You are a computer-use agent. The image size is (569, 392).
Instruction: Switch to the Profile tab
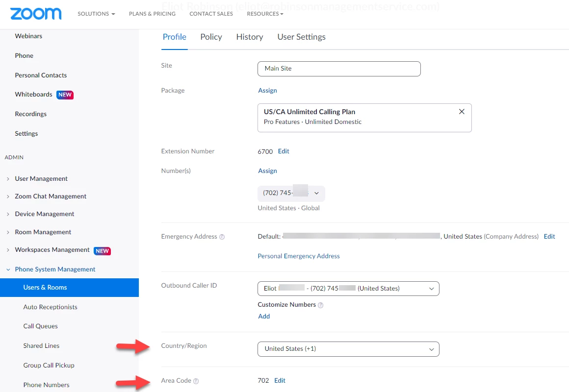(x=175, y=37)
